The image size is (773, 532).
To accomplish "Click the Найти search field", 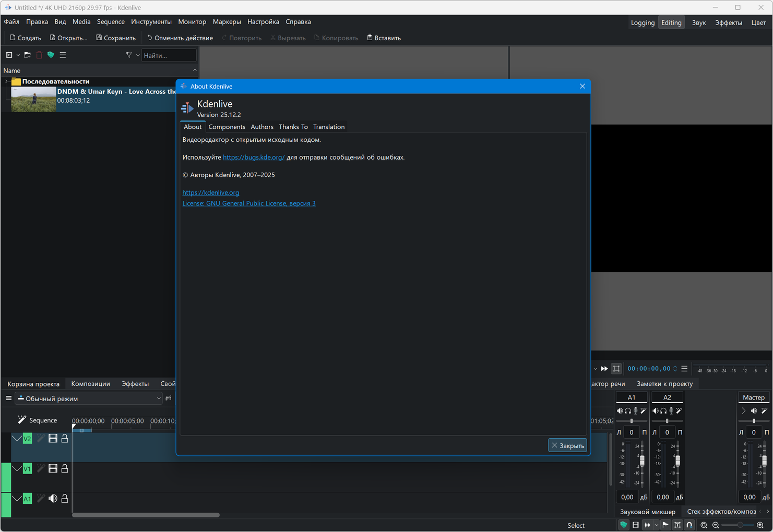I will (x=168, y=55).
